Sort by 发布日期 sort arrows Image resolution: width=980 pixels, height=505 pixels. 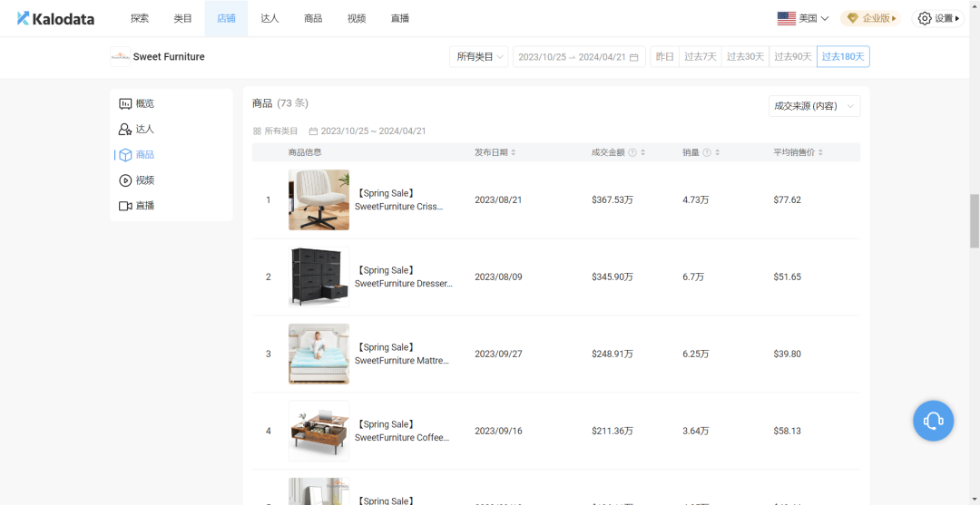tap(513, 152)
